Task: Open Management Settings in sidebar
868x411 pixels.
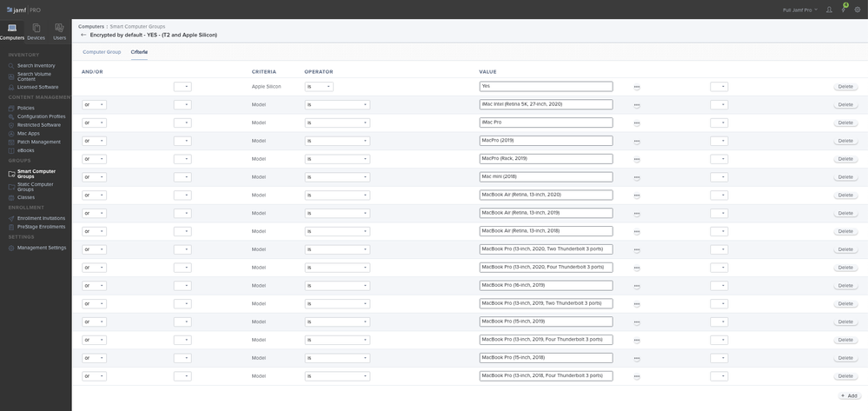Action: pos(42,248)
